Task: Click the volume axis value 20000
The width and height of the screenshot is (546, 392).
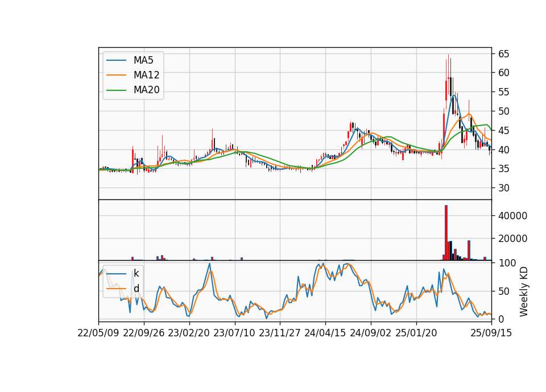Action: tap(512, 239)
